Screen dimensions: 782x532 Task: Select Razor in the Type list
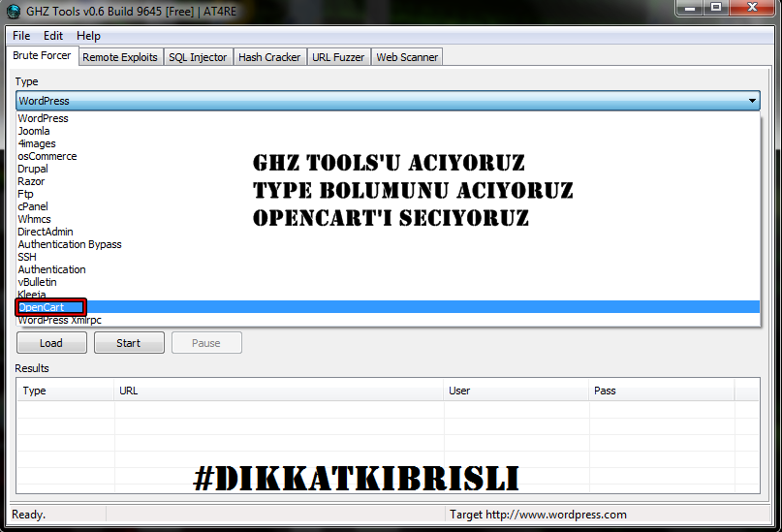point(389,181)
